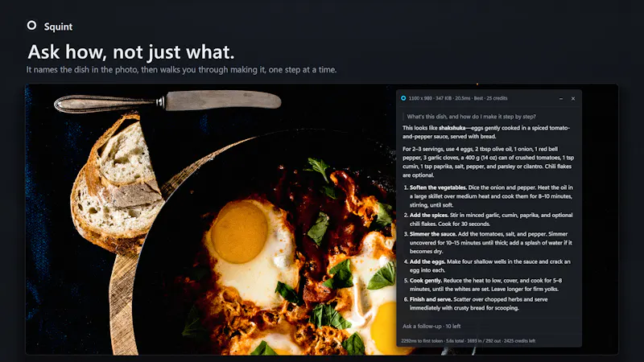Image resolution: width=644 pixels, height=362 pixels.
Task: Click the subtitle 'It names the dish in the photo'
Action: (182, 70)
